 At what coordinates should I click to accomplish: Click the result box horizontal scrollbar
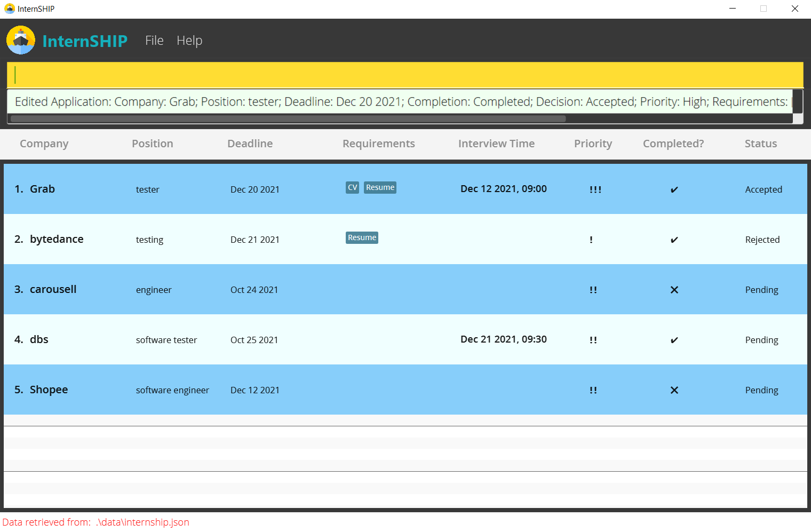(x=288, y=119)
